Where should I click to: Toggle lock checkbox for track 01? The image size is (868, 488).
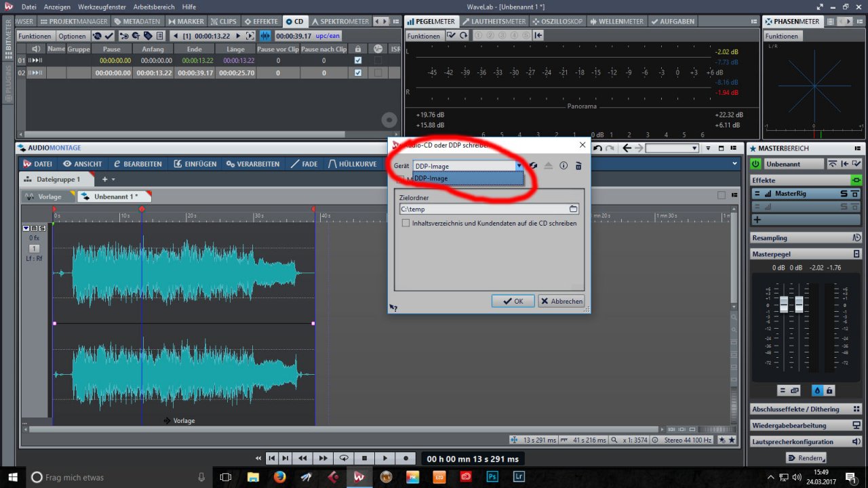click(x=358, y=60)
